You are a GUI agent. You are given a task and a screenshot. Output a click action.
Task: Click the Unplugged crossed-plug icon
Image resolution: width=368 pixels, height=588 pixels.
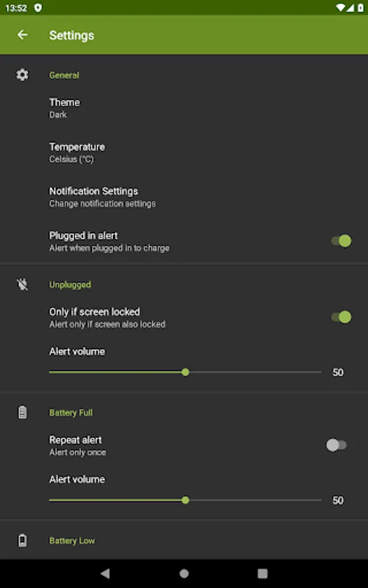coord(22,284)
